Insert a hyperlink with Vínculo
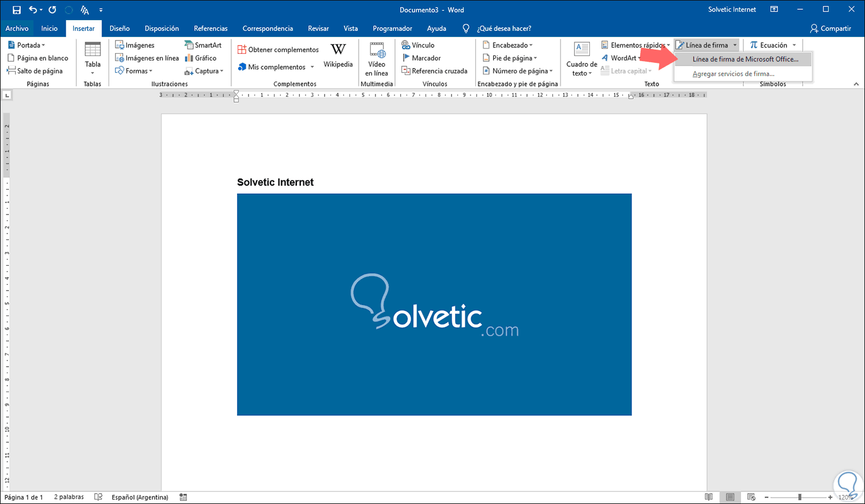The image size is (865, 504). [x=418, y=45]
